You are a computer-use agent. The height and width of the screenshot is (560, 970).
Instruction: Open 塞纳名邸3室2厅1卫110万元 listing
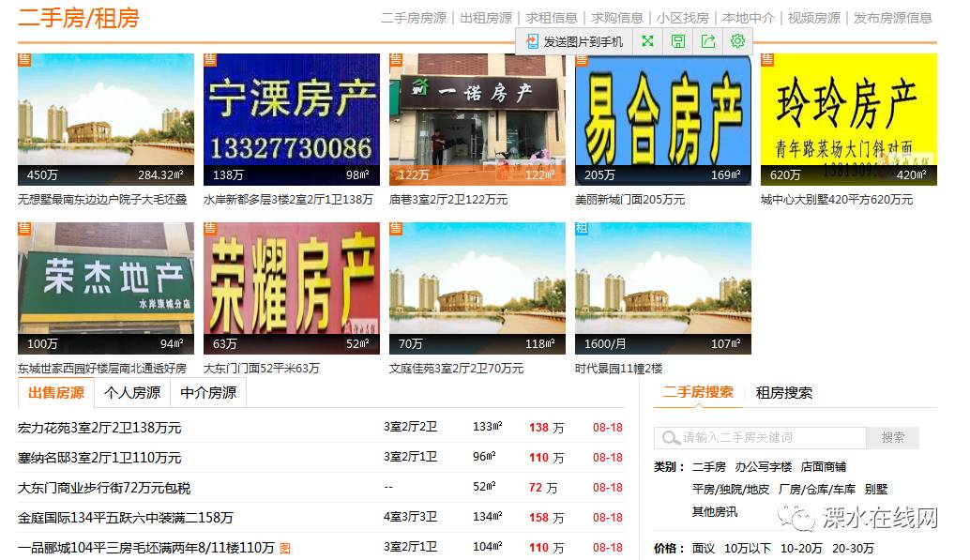click(x=99, y=458)
